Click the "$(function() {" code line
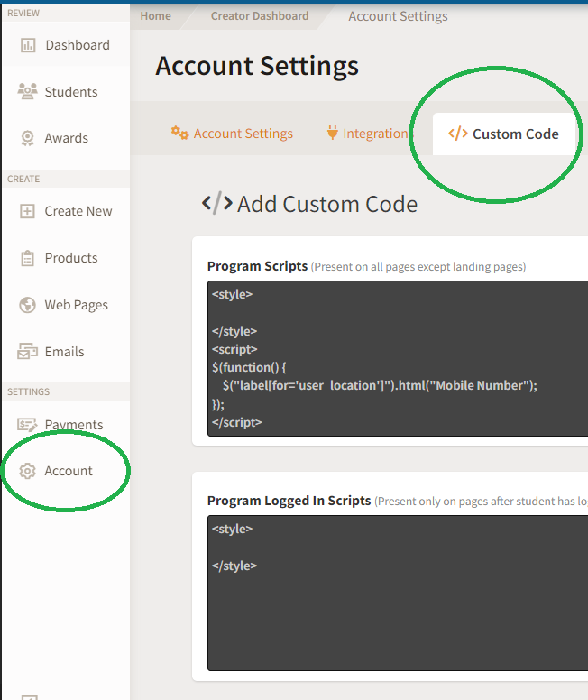Image resolution: width=588 pixels, height=700 pixels. (249, 367)
